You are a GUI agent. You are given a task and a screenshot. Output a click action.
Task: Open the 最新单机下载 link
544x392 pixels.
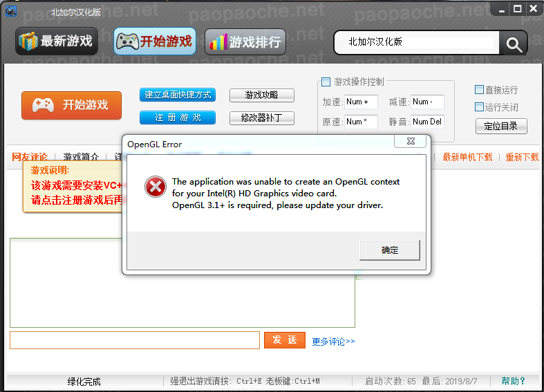pos(467,157)
